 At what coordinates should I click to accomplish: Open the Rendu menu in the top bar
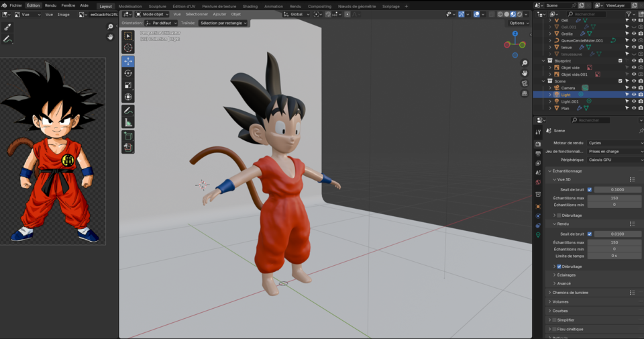[x=50, y=5]
